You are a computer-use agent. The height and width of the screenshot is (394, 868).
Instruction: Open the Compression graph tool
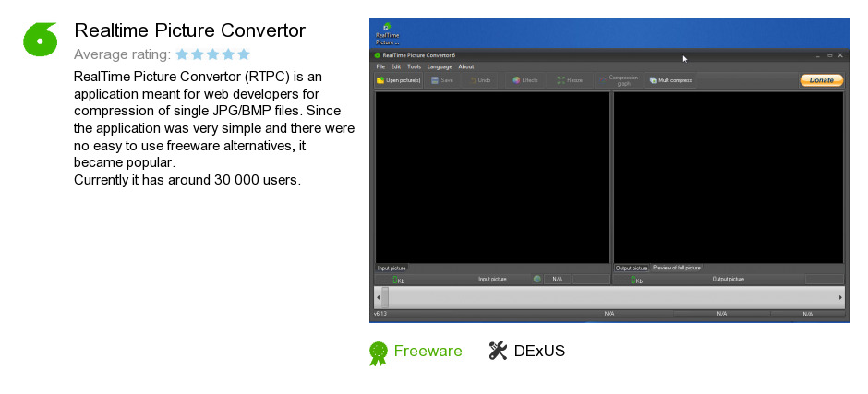(x=619, y=80)
